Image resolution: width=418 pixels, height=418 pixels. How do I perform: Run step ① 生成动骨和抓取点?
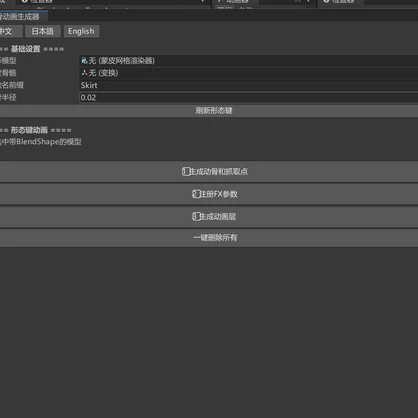(x=209, y=172)
